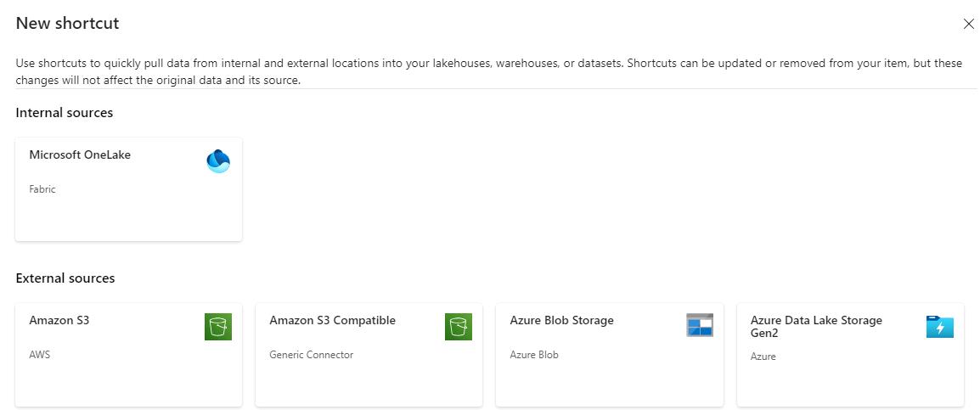Click the Azure Blob Storage icon
980x410 pixels.
pos(700,325)
